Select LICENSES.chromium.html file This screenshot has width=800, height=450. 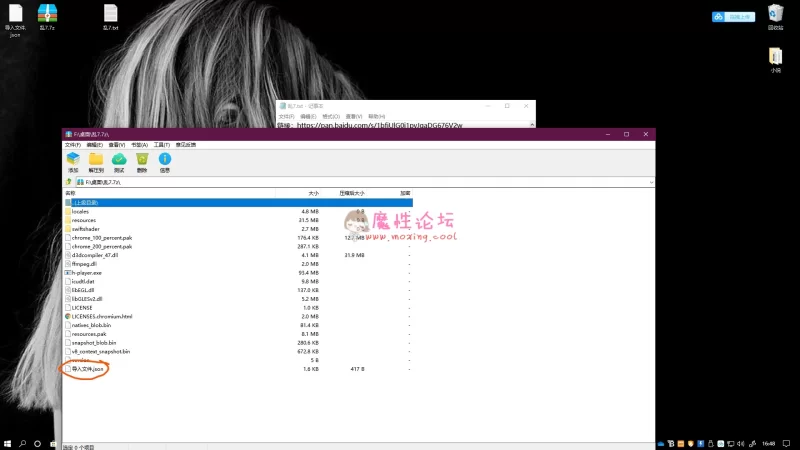click(x=102, y=316)
